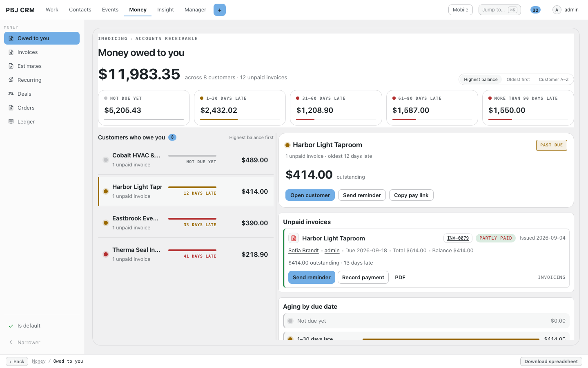588x368 pixels.
Task: Open the Insight menu
Action: [165, 10]
